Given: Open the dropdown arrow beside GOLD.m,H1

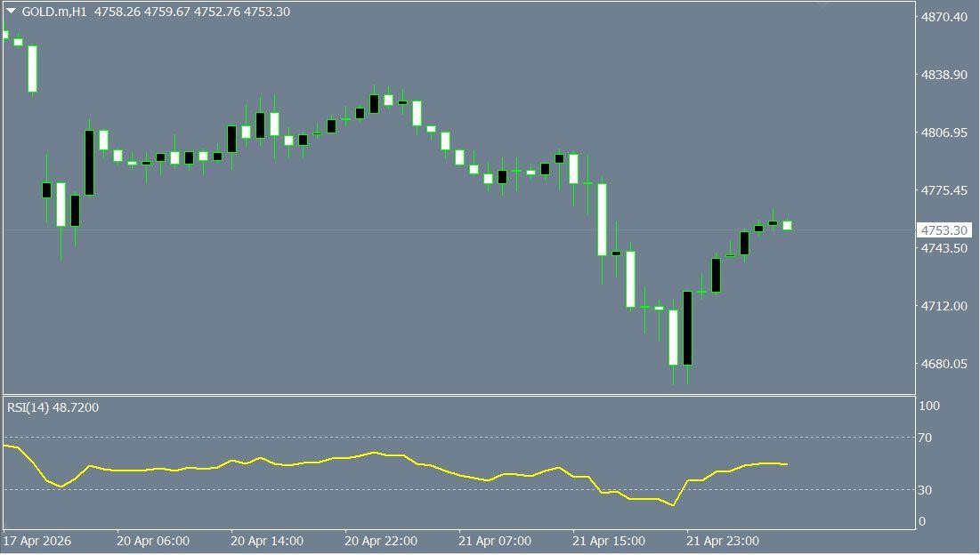Looking at the screenshot, I should tap(12, 11).
